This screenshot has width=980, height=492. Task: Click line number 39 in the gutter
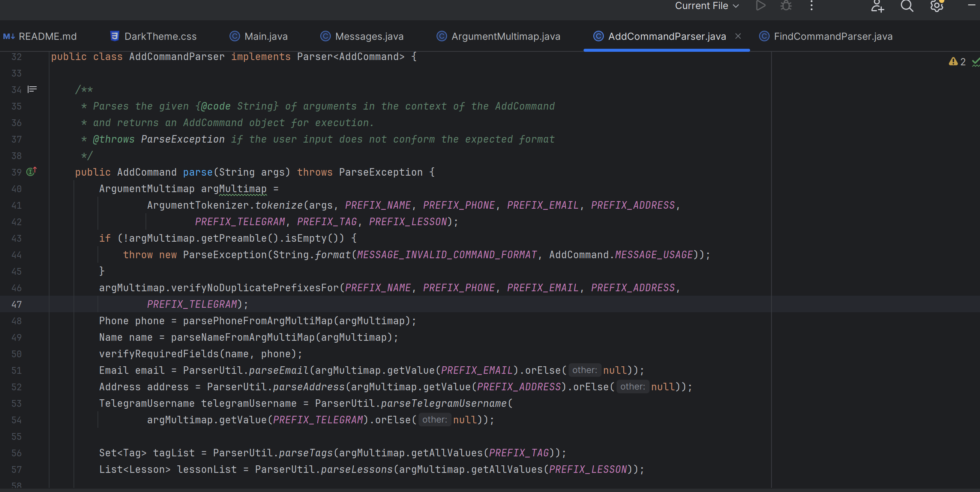click(x=17, y=172)
